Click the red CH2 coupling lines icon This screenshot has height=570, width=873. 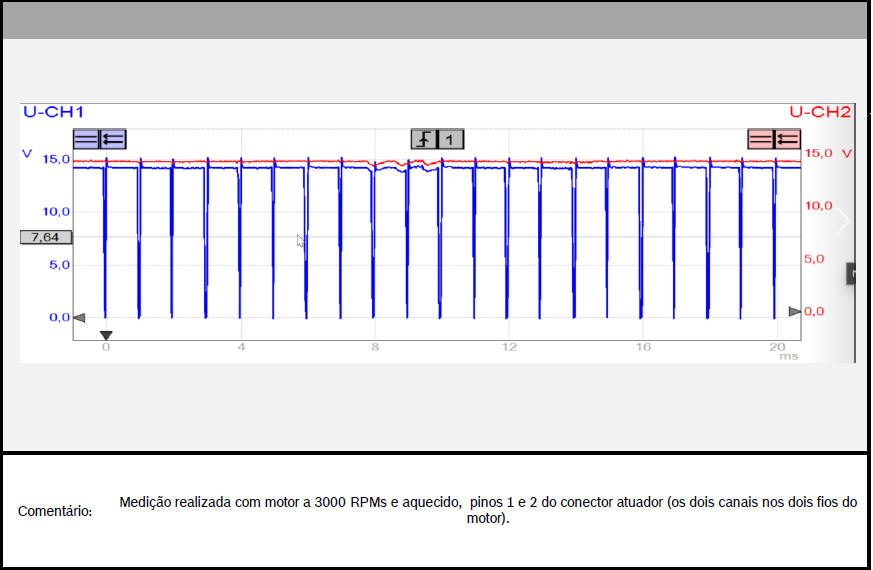click(761, 139)
